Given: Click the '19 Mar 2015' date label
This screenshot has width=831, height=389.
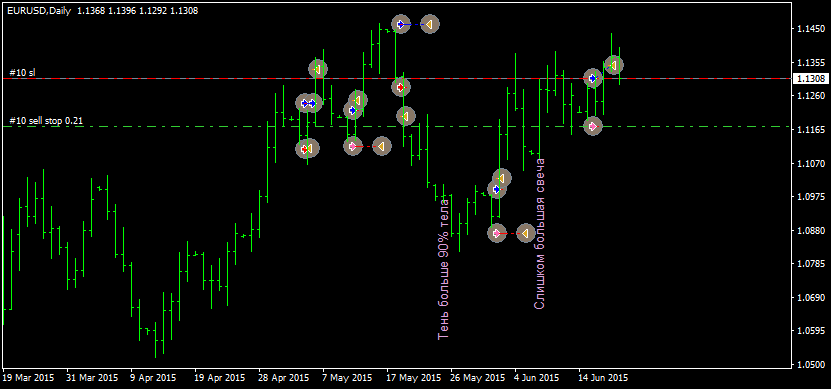Looking at the screenshot, I should tap(28, 378).
